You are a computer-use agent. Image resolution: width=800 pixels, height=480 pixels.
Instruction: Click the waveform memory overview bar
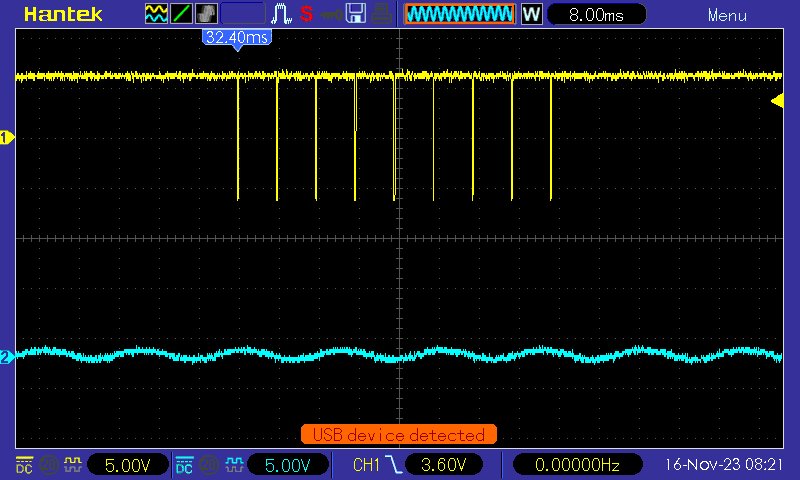point(460,14)
